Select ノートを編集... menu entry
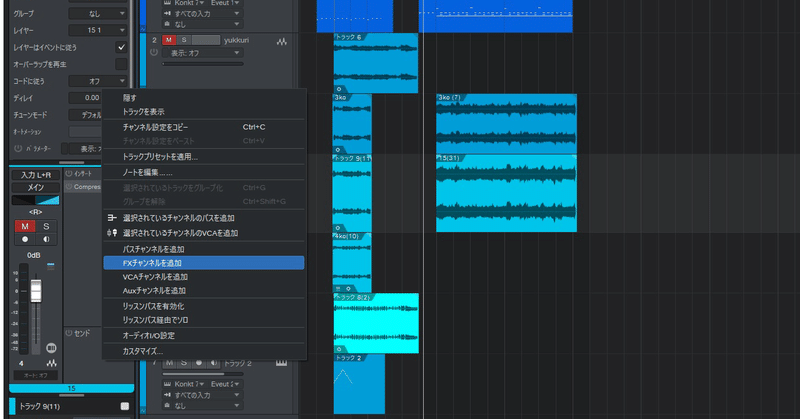Viewport: 800px width, 419px height. [204, 172]
